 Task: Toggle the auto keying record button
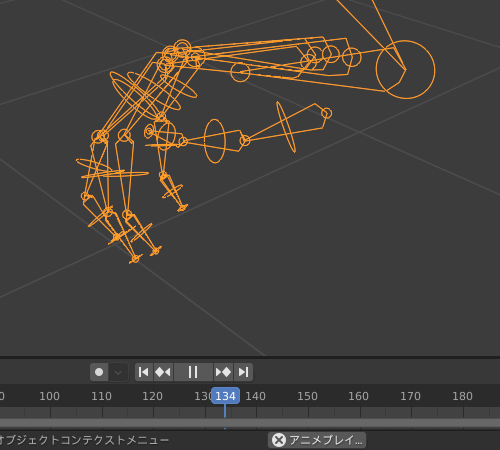point(99,372)
